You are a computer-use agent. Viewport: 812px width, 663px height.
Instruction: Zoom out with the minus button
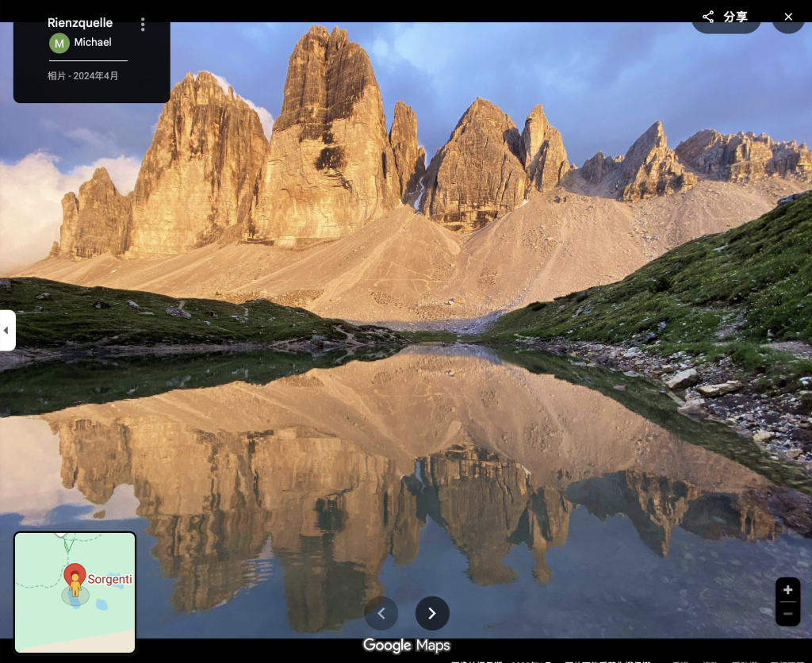point(787,614)
